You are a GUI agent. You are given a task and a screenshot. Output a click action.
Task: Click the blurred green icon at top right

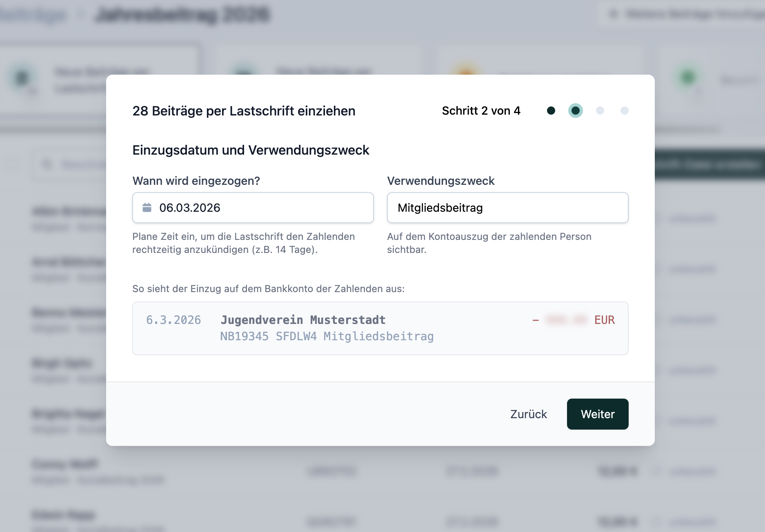pos(688,77)
